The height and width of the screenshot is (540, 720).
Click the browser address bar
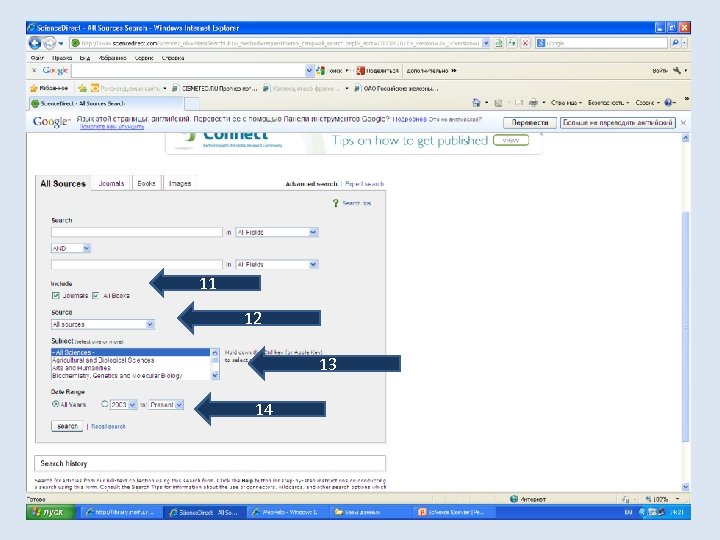click(276, 43)
